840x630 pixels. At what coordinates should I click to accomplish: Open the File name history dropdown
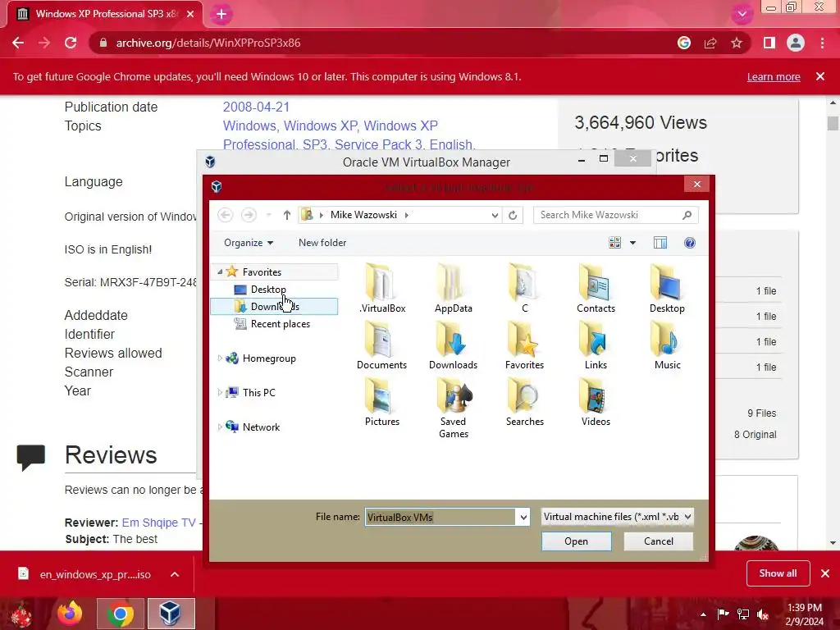(x=523, y=518)
